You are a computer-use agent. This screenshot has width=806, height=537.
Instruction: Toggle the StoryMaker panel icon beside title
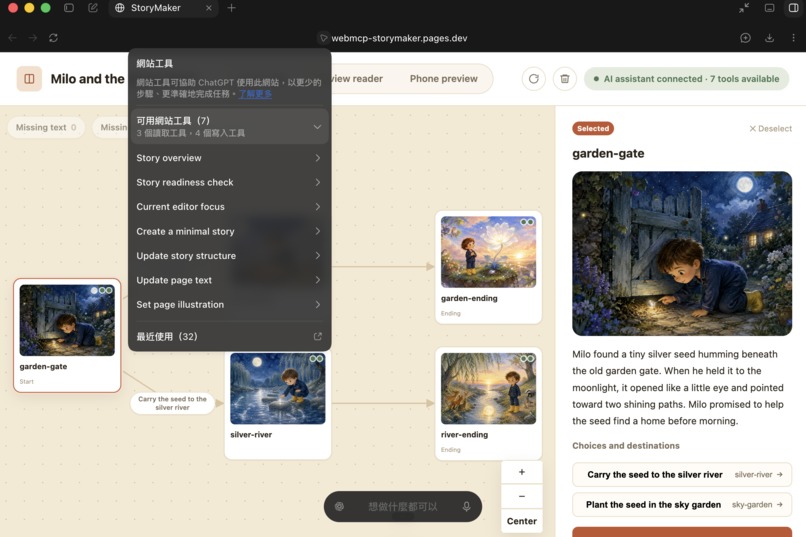tap(29, 79)
